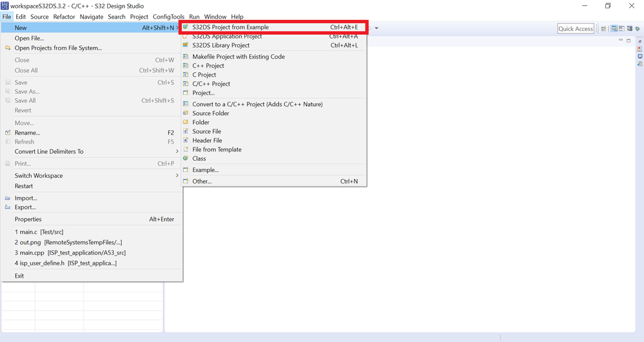This screenshot has width=644, height=342.
Task: Select File from Template
Action: (273, 149)
